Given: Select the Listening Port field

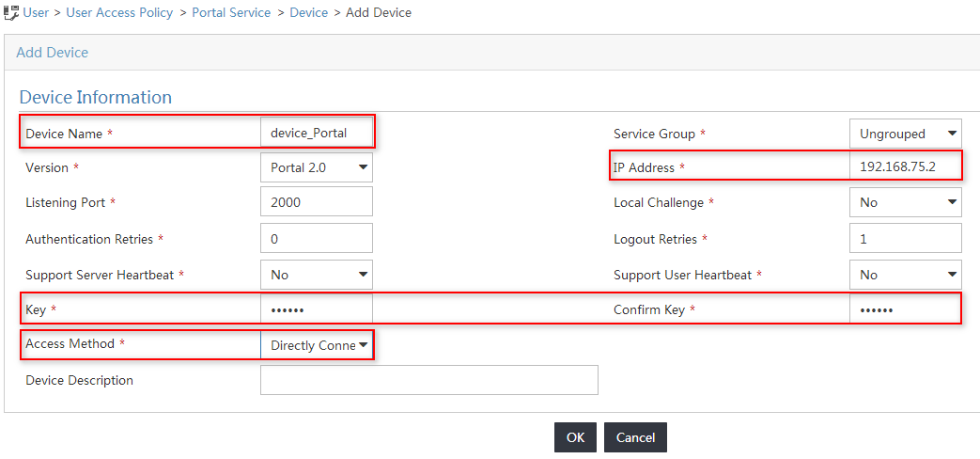Looking at the screenshot, I should 317,201.
